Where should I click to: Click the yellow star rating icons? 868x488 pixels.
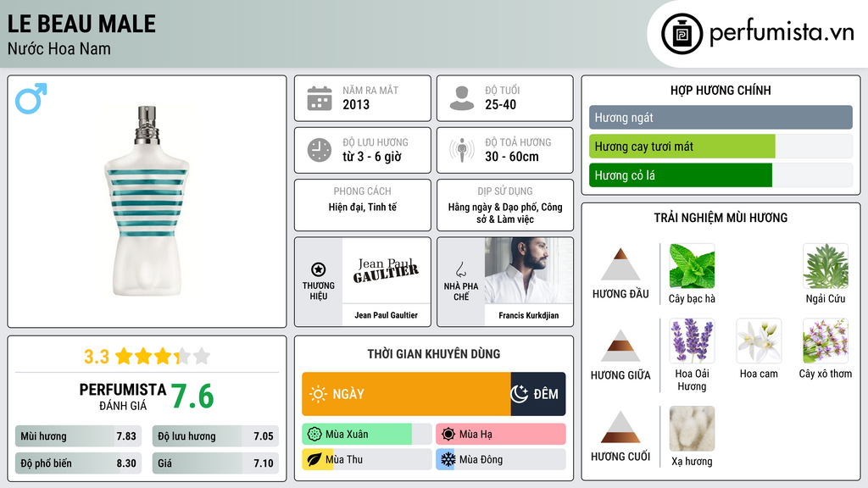[163, 357]
